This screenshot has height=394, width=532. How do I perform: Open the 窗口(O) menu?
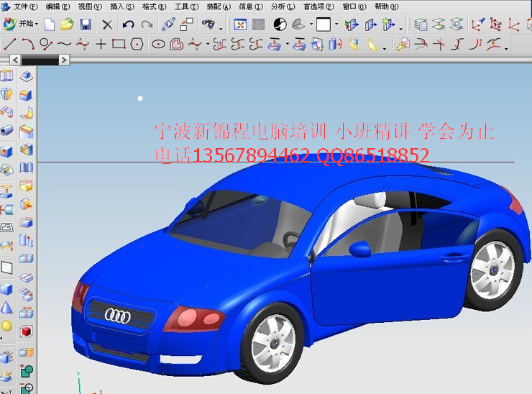point(354,6)
